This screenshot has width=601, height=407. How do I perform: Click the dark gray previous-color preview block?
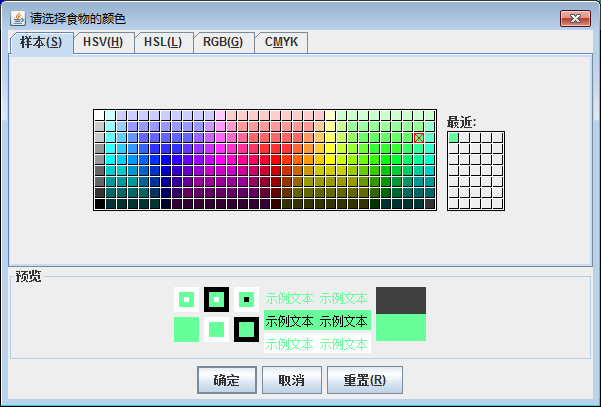click(401, 300)
